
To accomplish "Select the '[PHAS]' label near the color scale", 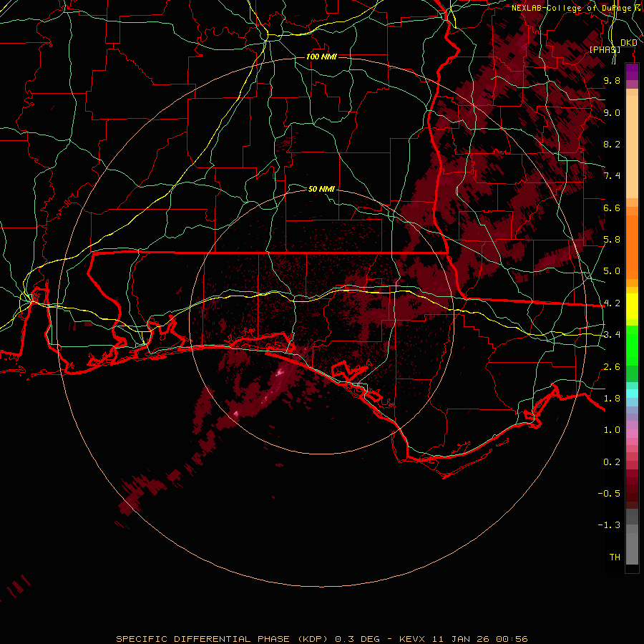I will (x=605, y=49).
